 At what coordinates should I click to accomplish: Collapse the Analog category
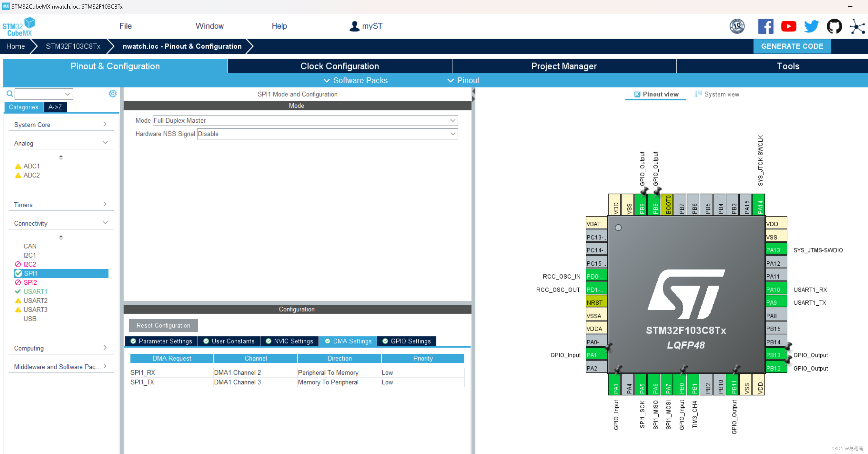(x=61, y=143)
